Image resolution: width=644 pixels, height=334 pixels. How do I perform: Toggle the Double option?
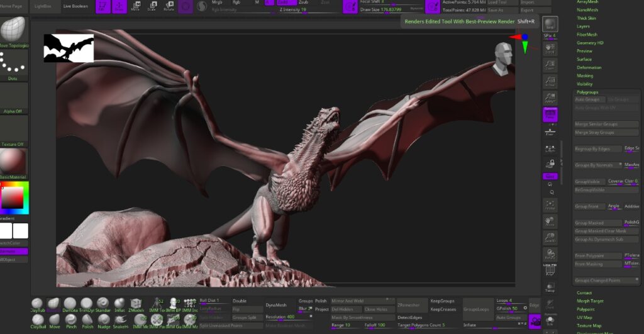coord(247,301)
